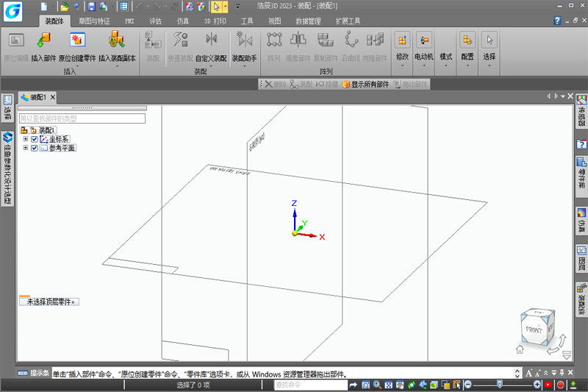This screenshot has width=588, height=392.
Task: Click the FRONT face of the view cube
Action: 534,330
